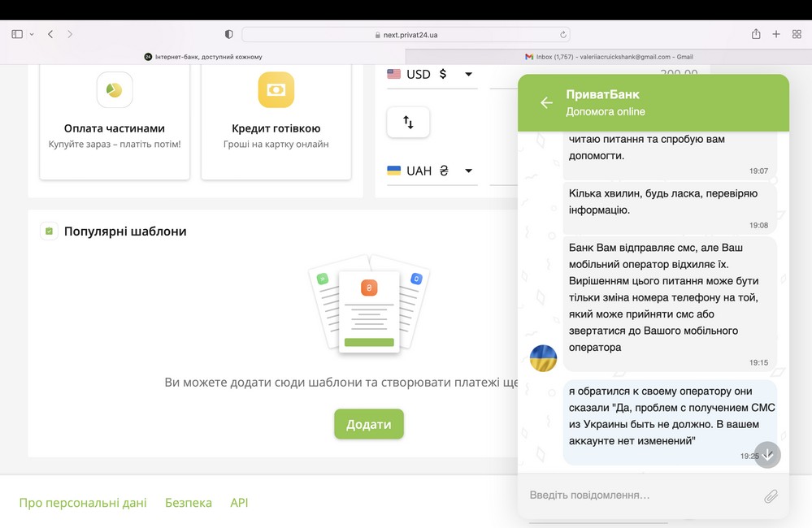Click the Популярні шаблони section icon

[50, 231]
